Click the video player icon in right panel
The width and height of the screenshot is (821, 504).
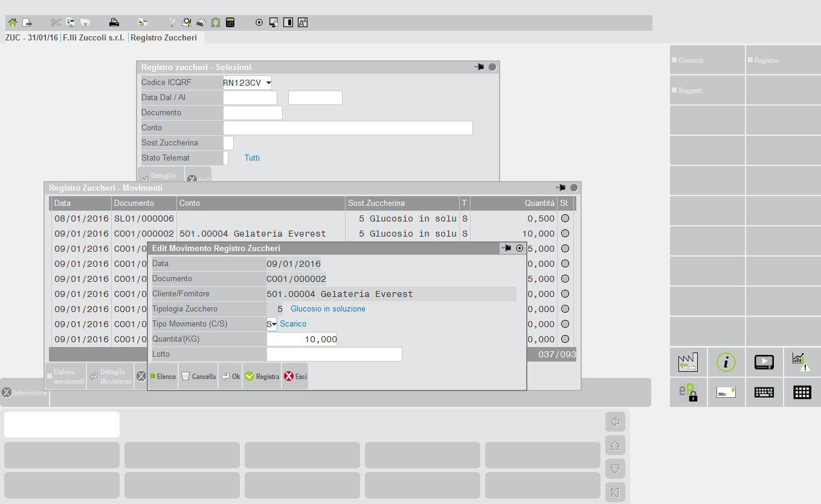[764, 362]
